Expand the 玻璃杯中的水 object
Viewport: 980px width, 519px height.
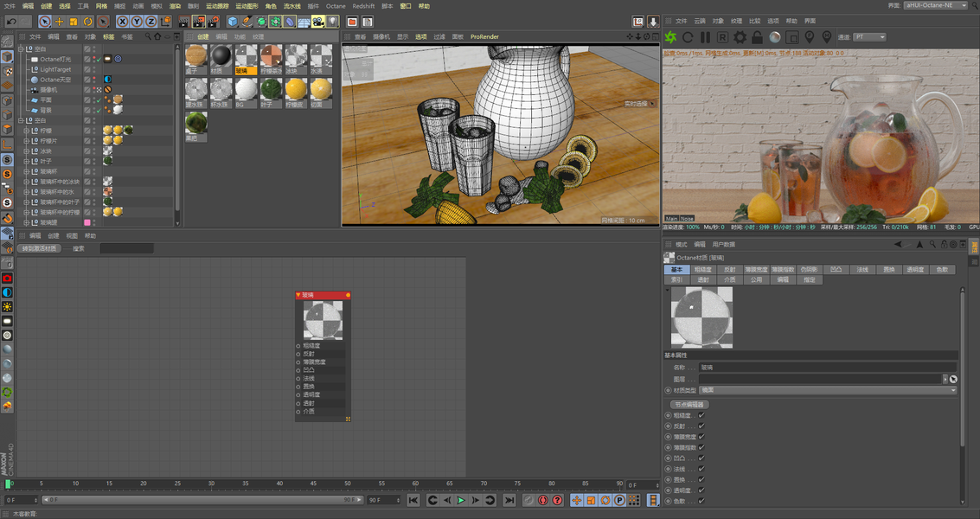coord(26,192)
